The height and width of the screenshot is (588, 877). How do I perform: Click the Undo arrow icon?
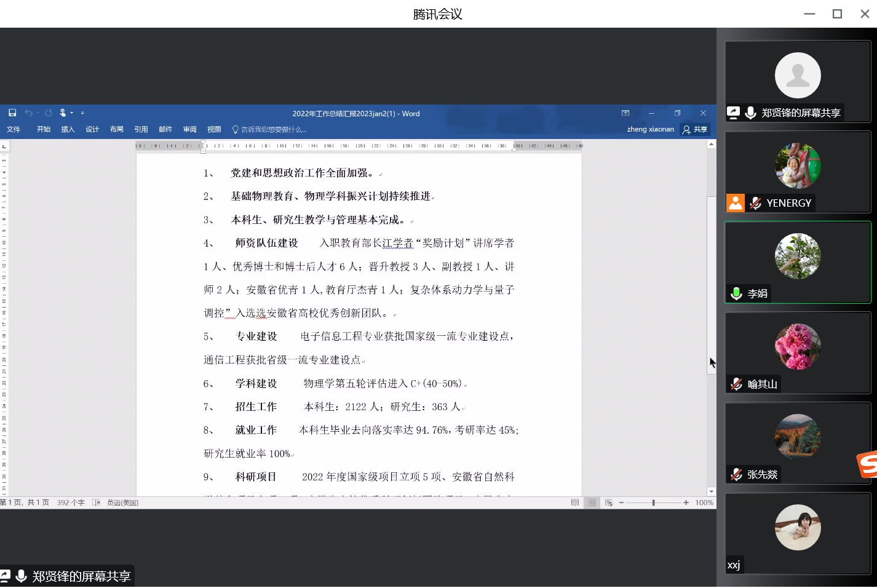coord(28,113)
